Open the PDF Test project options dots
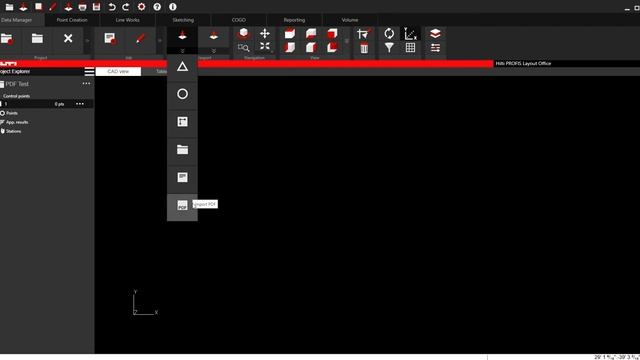640x360 pixels. (x=86, y=84)
